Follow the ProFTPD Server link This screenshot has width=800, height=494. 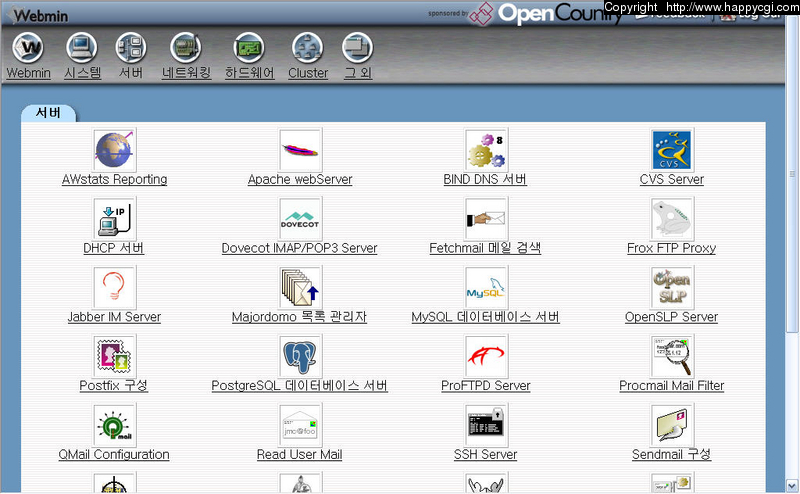[x=486, y=386]
